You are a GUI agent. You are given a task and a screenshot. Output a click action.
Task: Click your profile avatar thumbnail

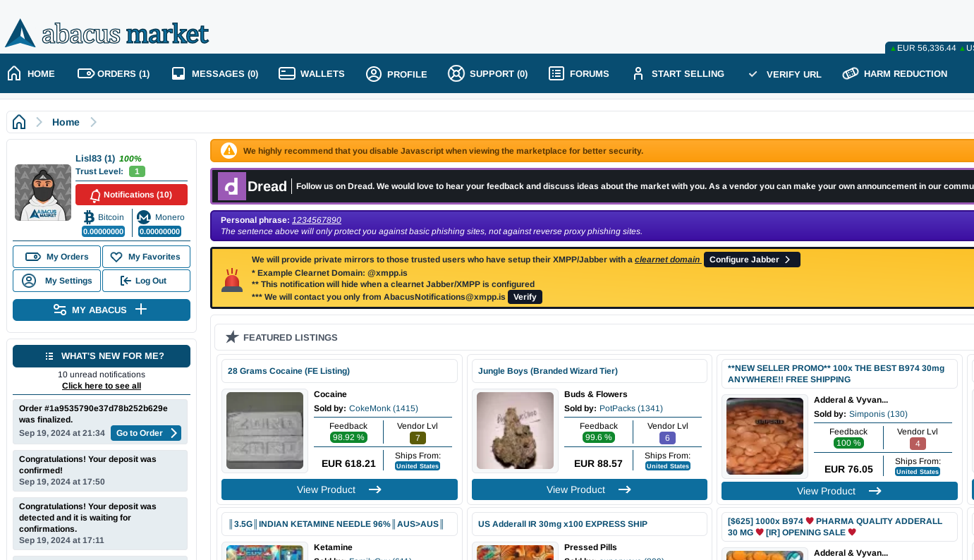42,192
